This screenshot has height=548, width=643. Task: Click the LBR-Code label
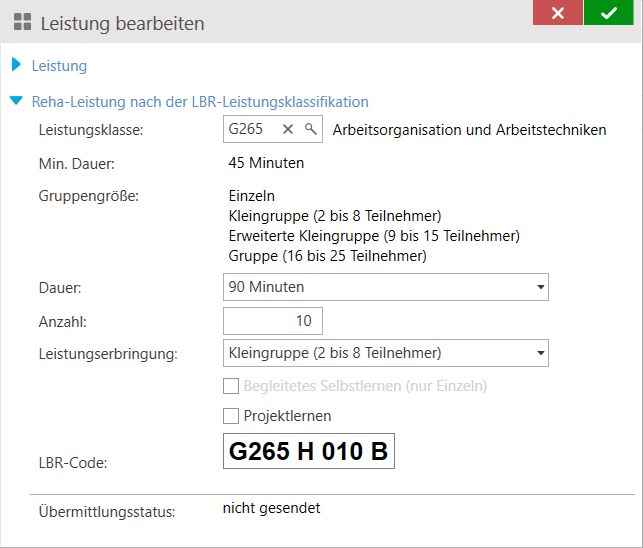point(73,463)
